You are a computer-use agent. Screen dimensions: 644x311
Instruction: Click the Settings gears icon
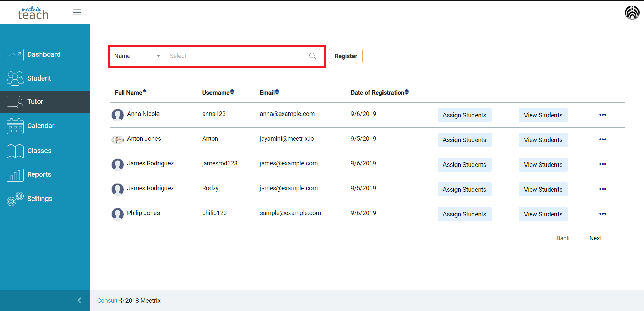coord(15,199)
